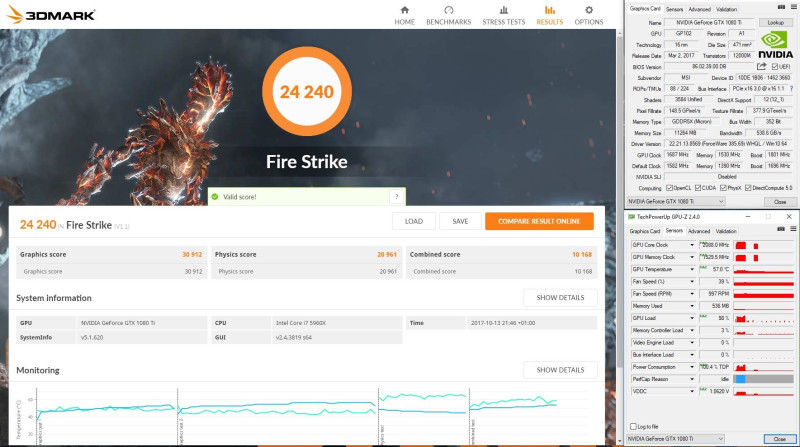Open Options via the gear icon

[x=589, y=10]
